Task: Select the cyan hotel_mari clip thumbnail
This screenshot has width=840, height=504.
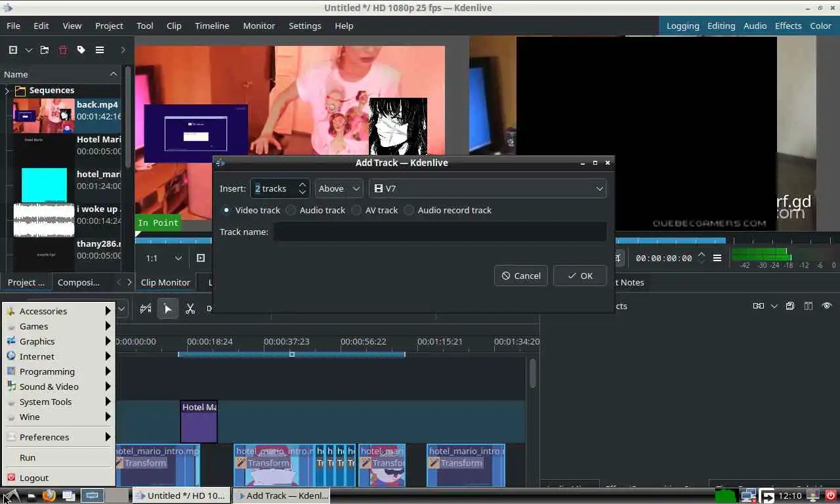Action: click(x=44, y=185)
